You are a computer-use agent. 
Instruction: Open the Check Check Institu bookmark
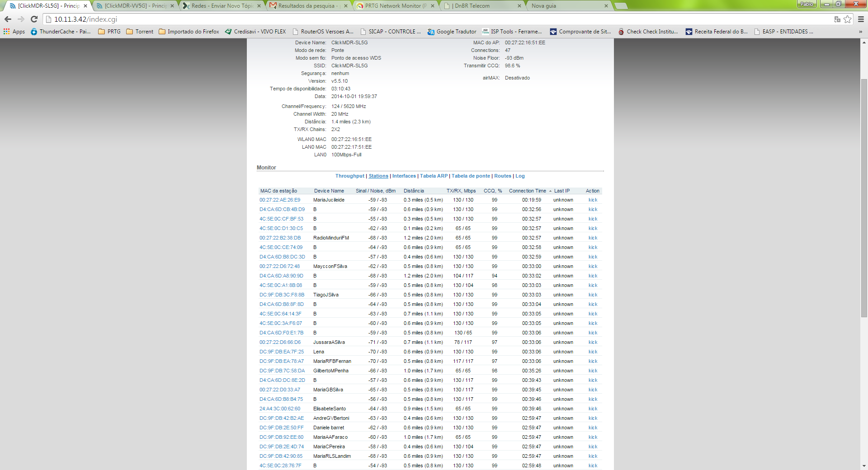(x=648, y=32)
